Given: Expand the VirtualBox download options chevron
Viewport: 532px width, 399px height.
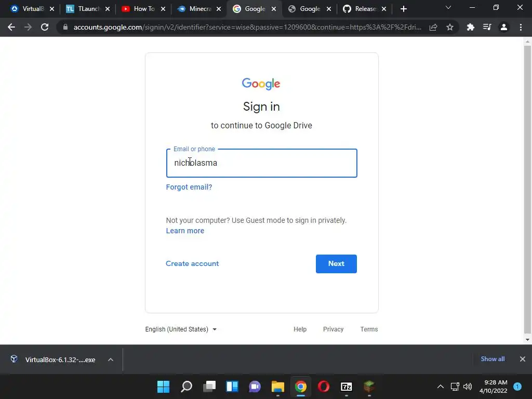Looking at the screenshot, I should [111, 360].
